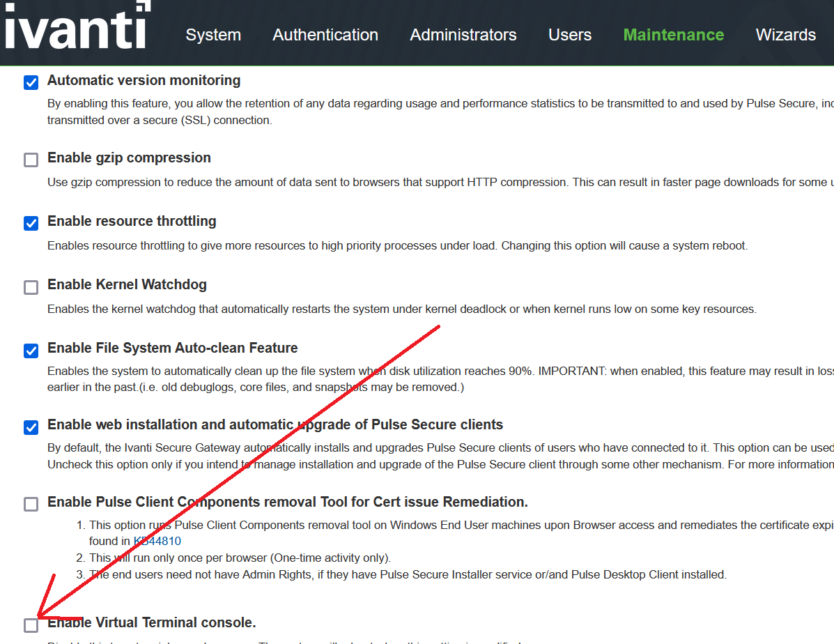Screen dimensions: 834x644
Task: Click the 'Enable Kernel Watchdog' heading text
Action: click(x=127, y=285)
